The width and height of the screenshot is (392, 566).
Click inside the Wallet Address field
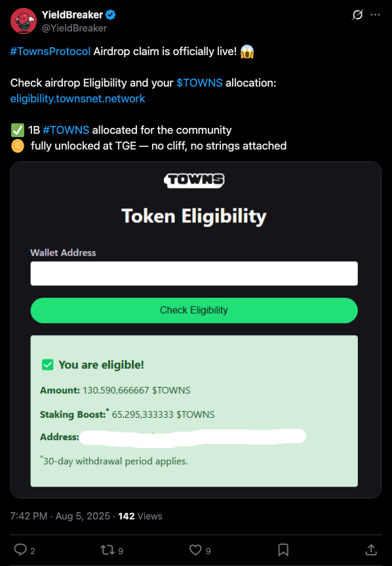coord(194,273)
